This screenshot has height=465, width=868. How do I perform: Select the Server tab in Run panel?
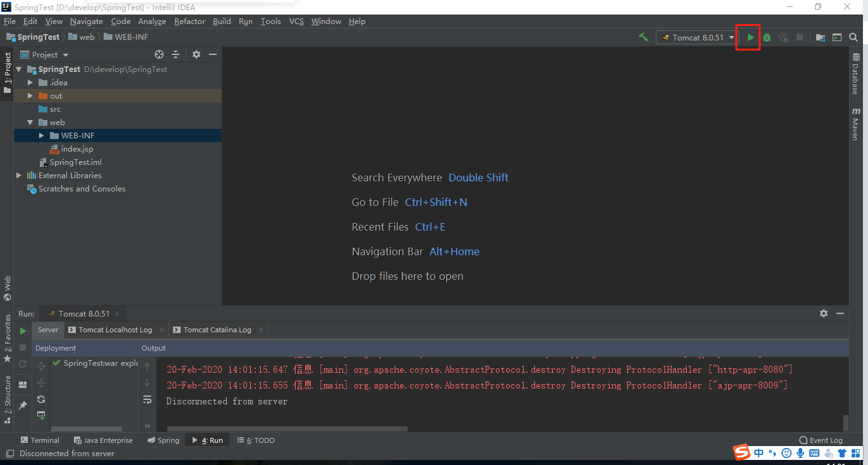coord(47,330)
